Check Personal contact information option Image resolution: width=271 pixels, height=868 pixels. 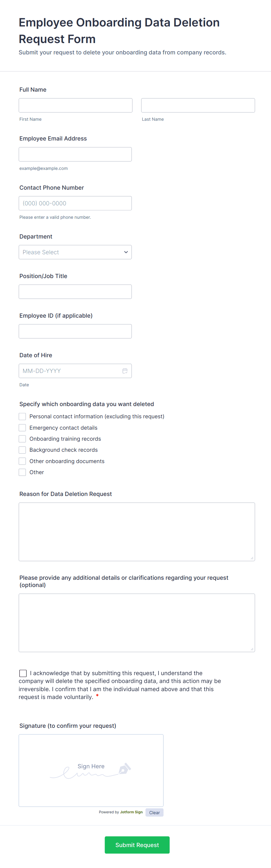click(x=22, y=417)
